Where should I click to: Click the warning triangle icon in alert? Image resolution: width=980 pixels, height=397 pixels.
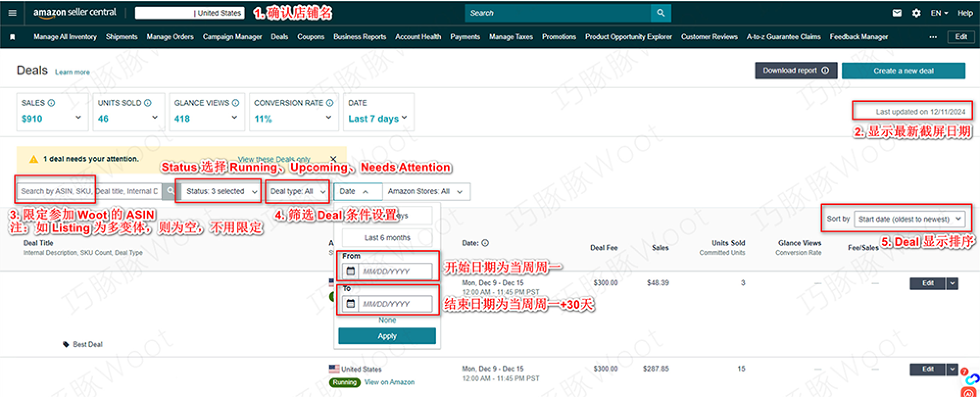34,159
